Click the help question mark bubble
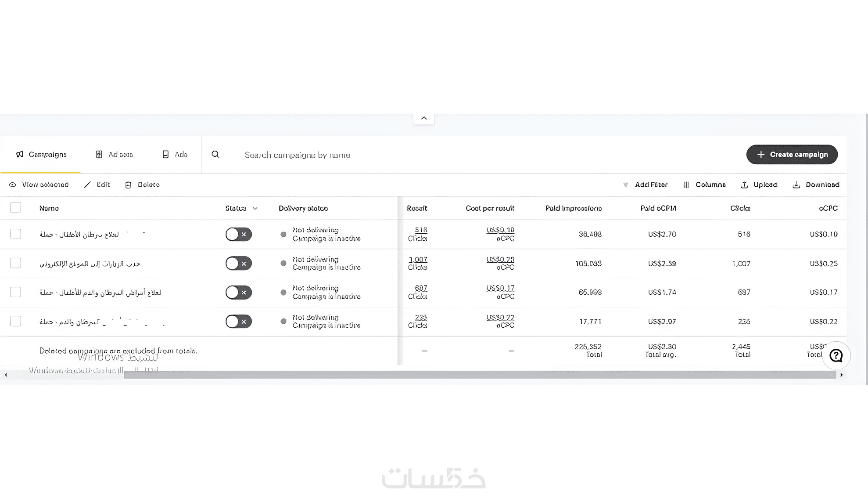Image resolution: width=868 pixels, height=499 pixels. click(836, 355)
